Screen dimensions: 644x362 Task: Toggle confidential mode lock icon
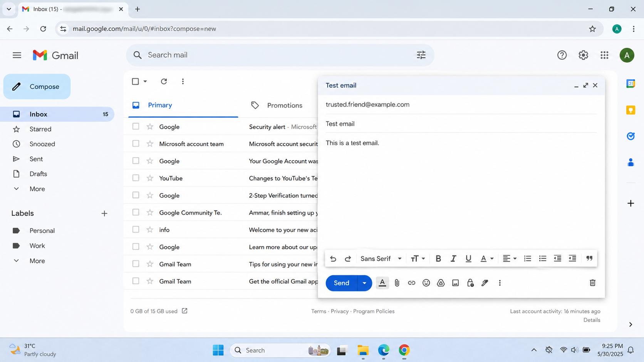[470, 283]
